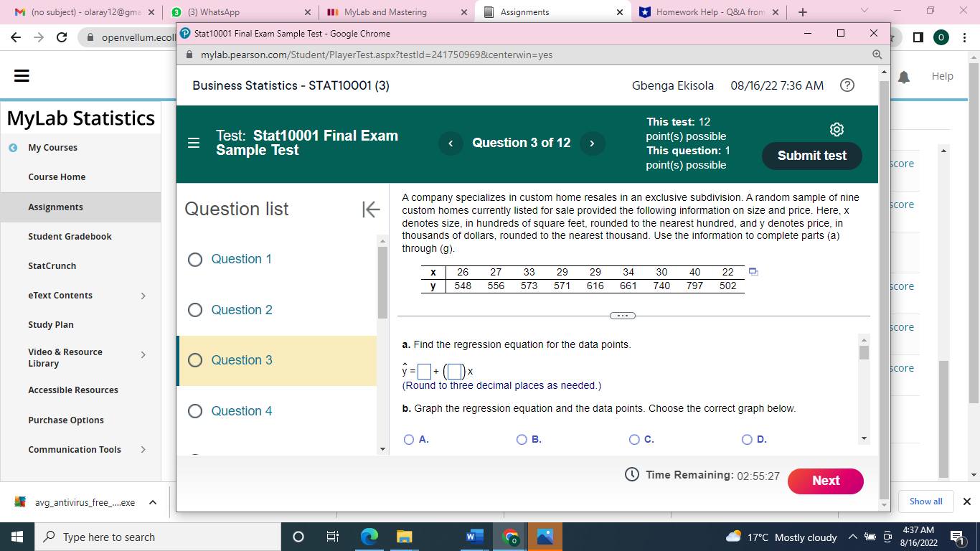Open the Windows Start menu

point(17,537)
